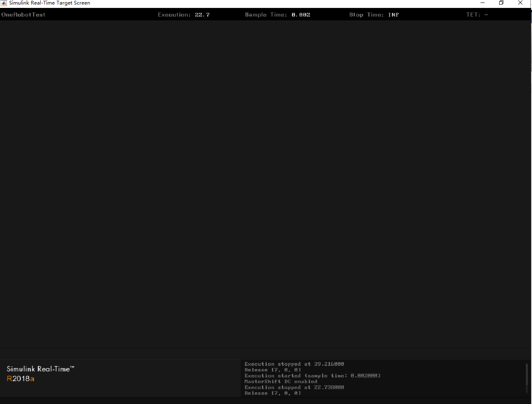Select the status bar strip at top

pos(266,15)
